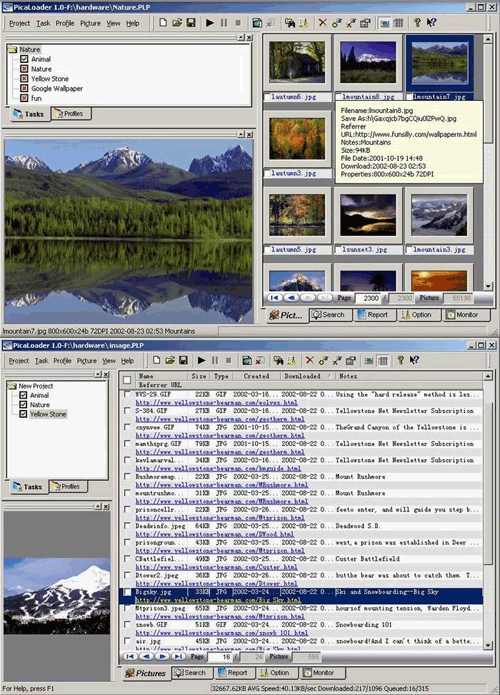Start the task with Play button in Nature.PLP window
This screenshot has height=695, width=500.
pos(210,23)
